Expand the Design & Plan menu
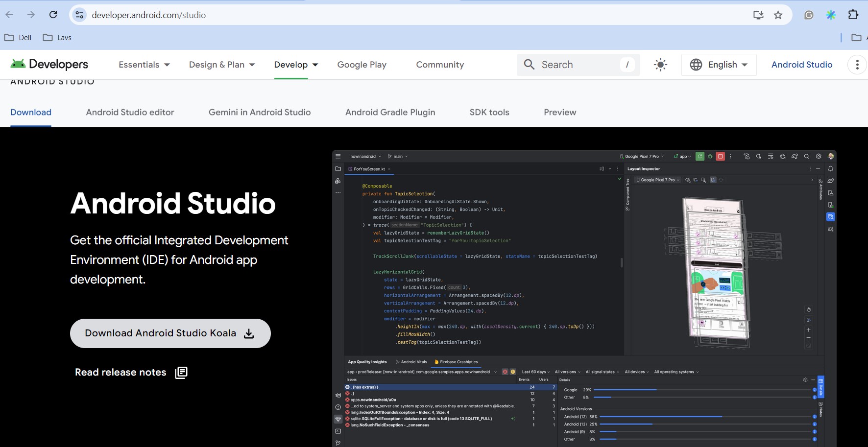The height and width of the screenshot is (447, 868). click(222, 65)
